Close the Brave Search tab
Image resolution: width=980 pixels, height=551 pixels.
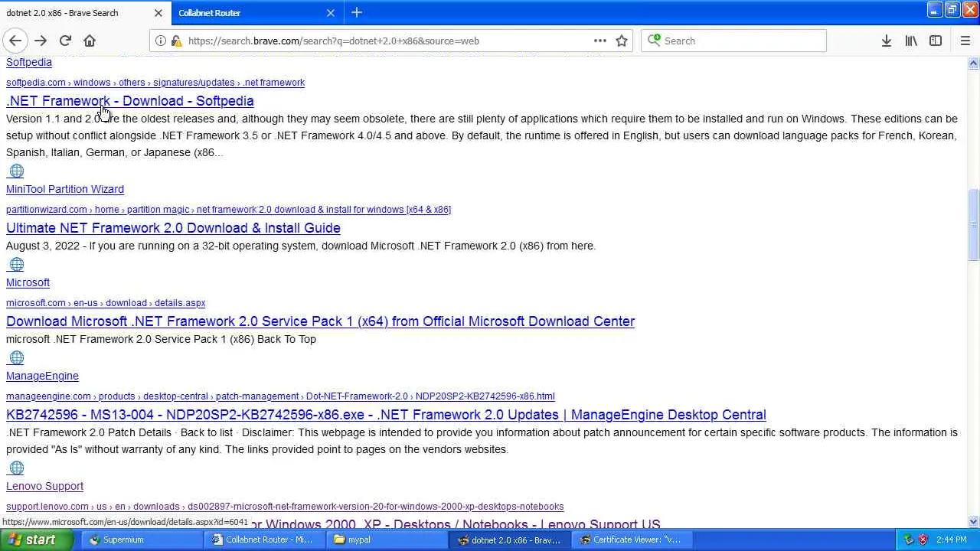pos(158,13)
